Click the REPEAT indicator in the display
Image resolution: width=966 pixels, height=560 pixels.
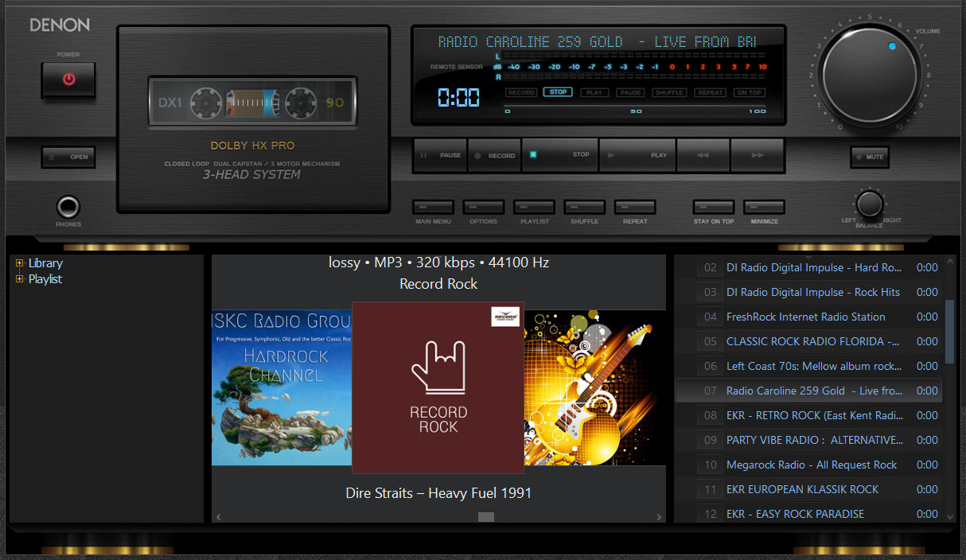(710, 92)
